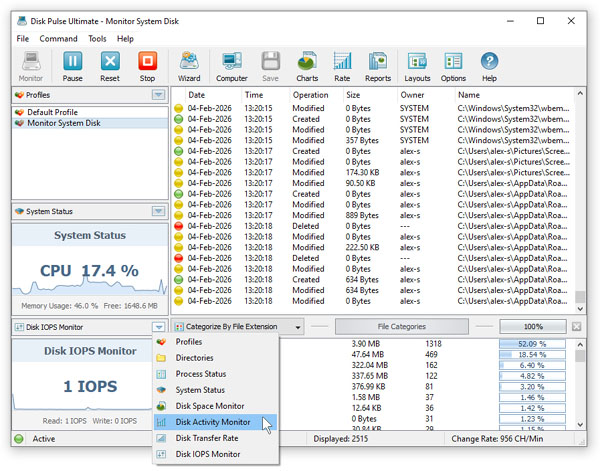Image resolution: width=600 pixels, height=471 pixels.
Task: Select Disk Activity Monitor menu entry
Action: [x=216, y=422]
